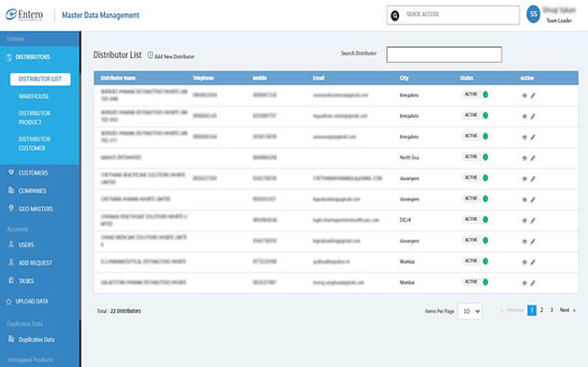Open Users under Accounts
588x367 pixels.
[x=26, y=244]
